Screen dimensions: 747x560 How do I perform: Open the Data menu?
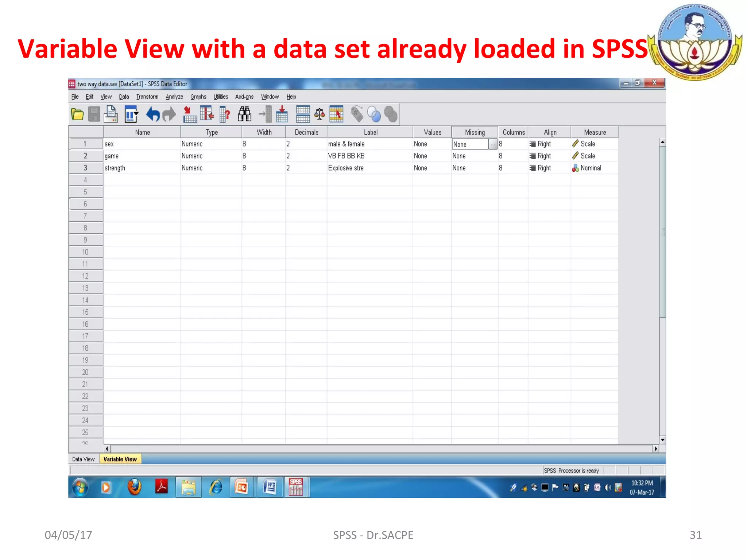(124, 97)
